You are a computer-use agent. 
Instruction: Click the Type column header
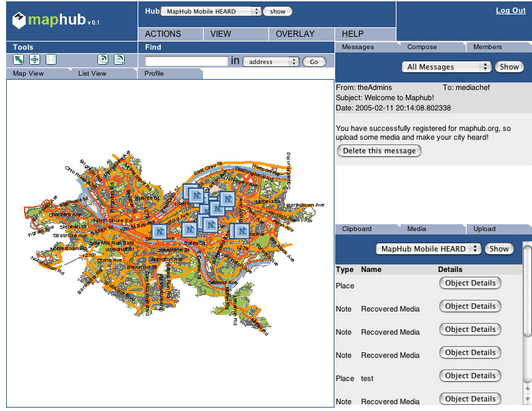click(345, 269)
